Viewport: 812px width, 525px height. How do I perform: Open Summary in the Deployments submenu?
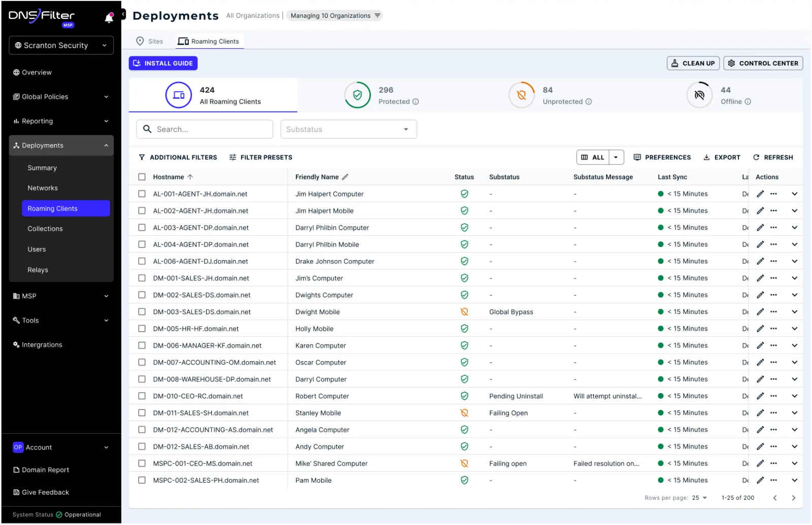[x=42, y=168]
